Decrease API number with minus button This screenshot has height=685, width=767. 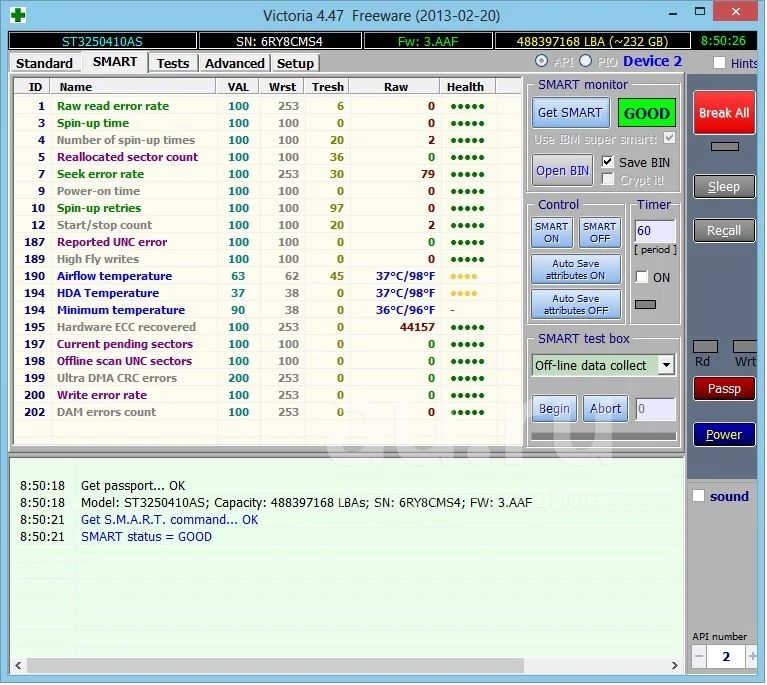point(699,656)
